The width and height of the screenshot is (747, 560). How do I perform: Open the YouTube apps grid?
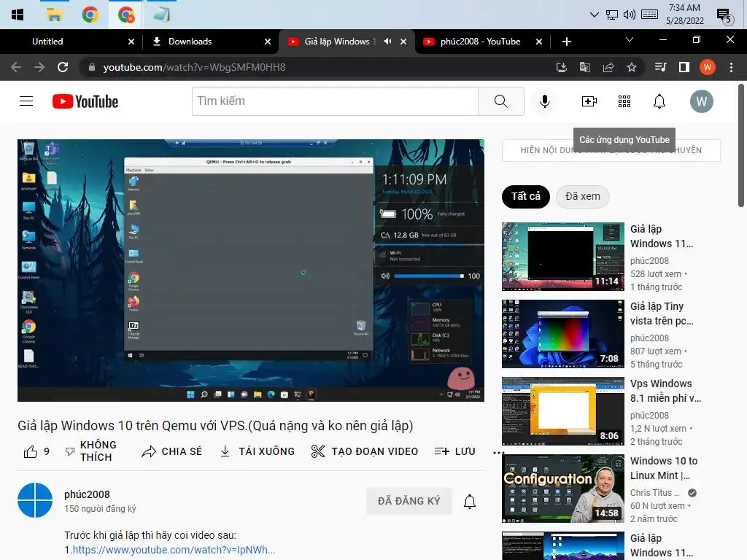coord(624,101)
